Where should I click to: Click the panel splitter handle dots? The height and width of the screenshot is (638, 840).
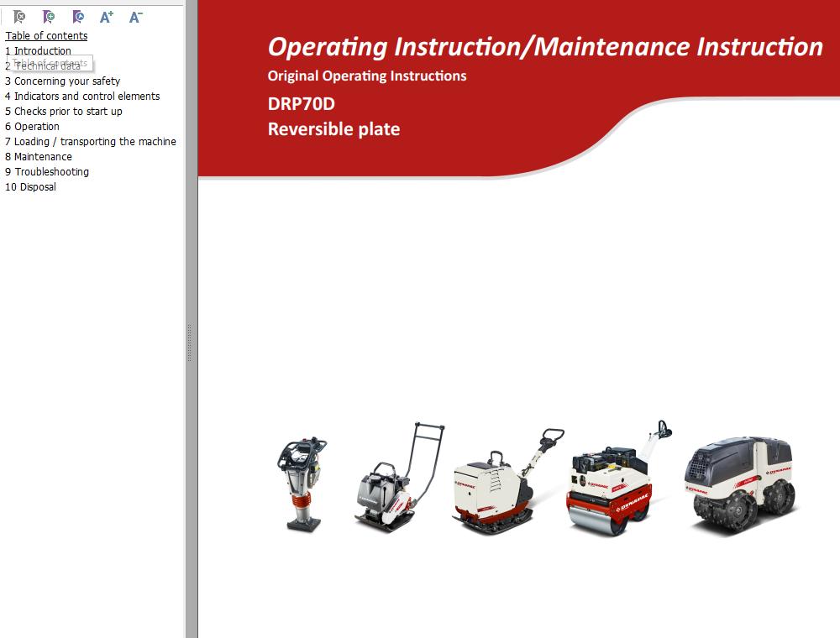(190, 343)
